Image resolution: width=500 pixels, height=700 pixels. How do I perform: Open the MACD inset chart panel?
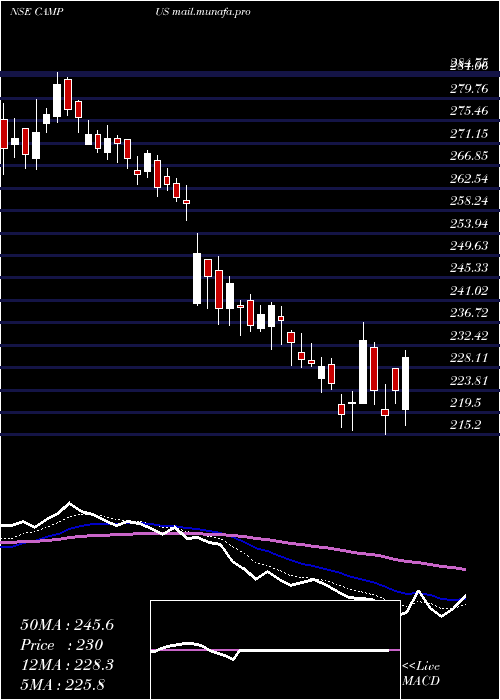point(275,650)
